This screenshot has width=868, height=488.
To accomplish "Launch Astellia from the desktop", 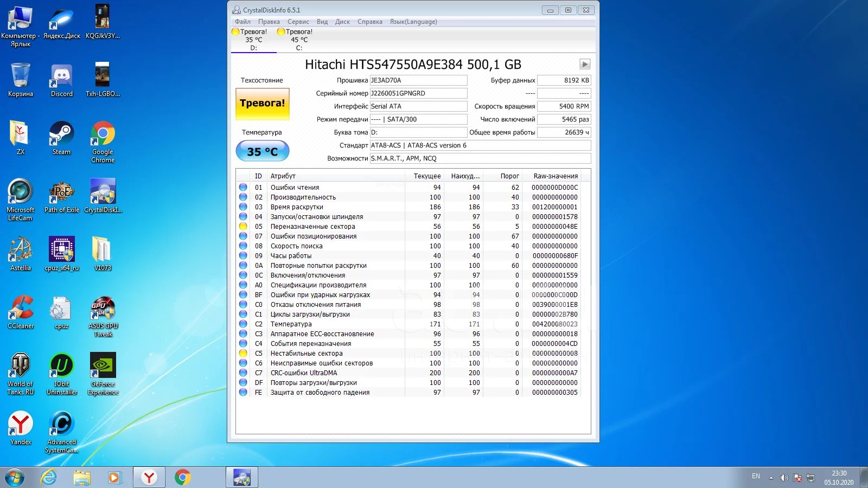I will [x=20, y=254].
